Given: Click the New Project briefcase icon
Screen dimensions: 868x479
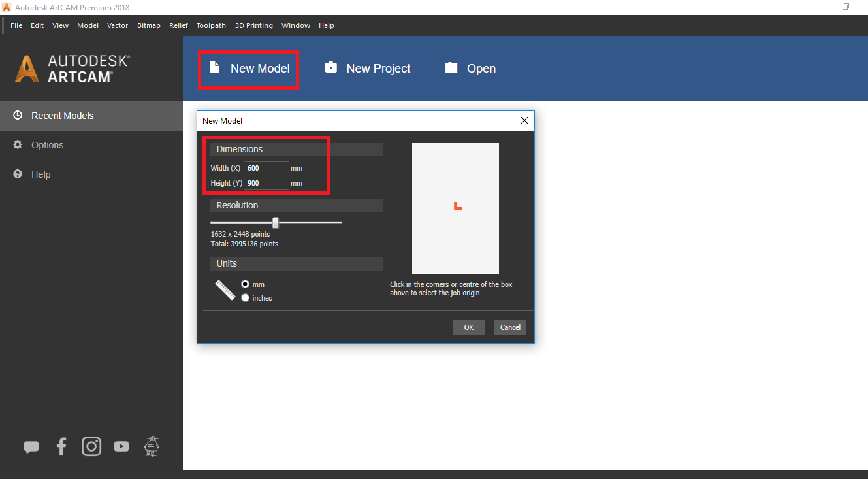Looking at the screenshot, I should 331,67.
